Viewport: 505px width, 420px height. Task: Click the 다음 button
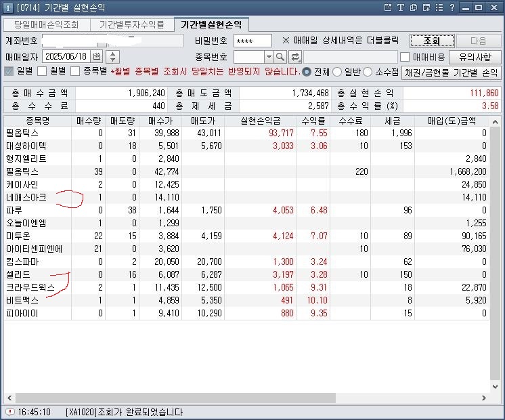click(479, 41)
